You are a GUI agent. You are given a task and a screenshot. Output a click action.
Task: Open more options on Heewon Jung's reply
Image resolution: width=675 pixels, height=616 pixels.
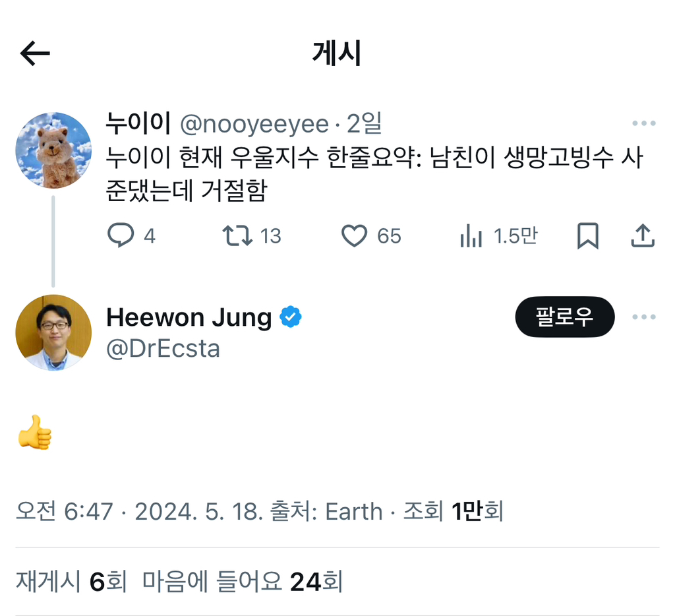[644, 317]
